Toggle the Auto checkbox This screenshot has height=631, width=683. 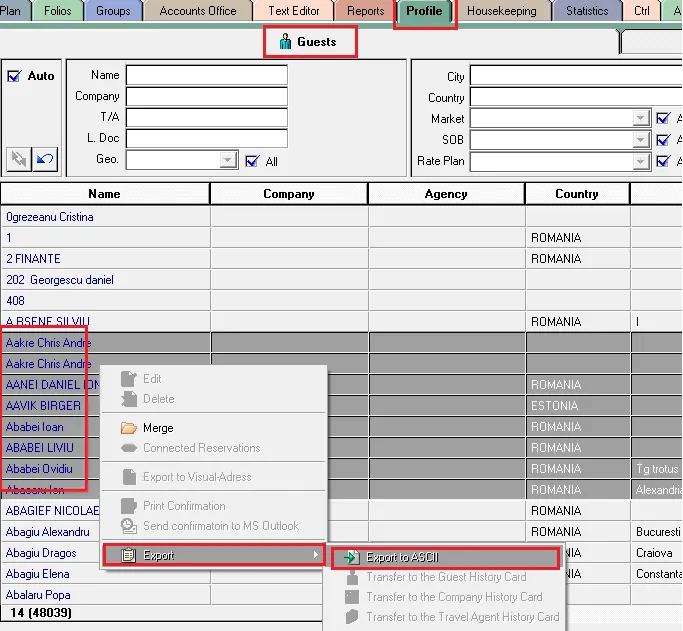14,76
